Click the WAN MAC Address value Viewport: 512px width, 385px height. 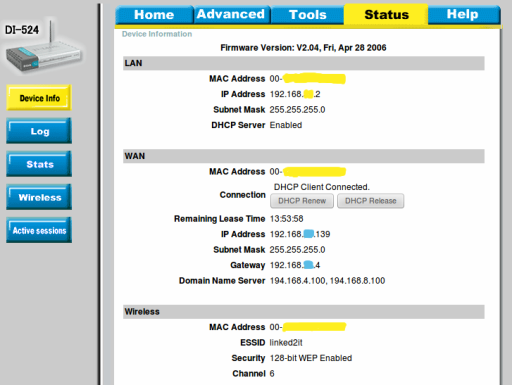point(308,172)
